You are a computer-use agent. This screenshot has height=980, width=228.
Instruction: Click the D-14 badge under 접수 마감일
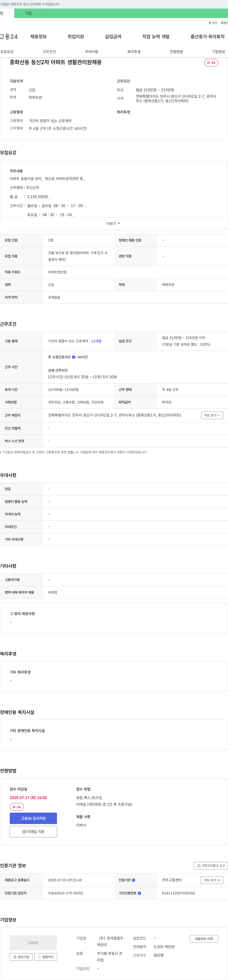[x=17, y=806]
